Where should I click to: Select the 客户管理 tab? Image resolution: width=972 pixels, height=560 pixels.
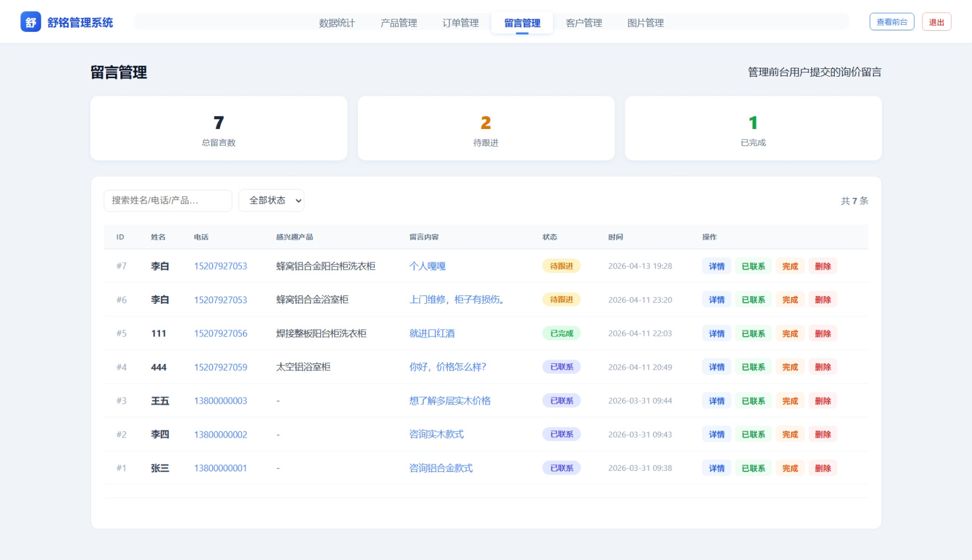584,23
